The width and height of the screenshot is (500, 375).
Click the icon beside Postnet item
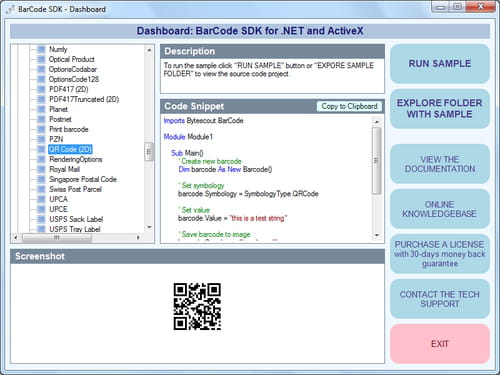point(41,119)
